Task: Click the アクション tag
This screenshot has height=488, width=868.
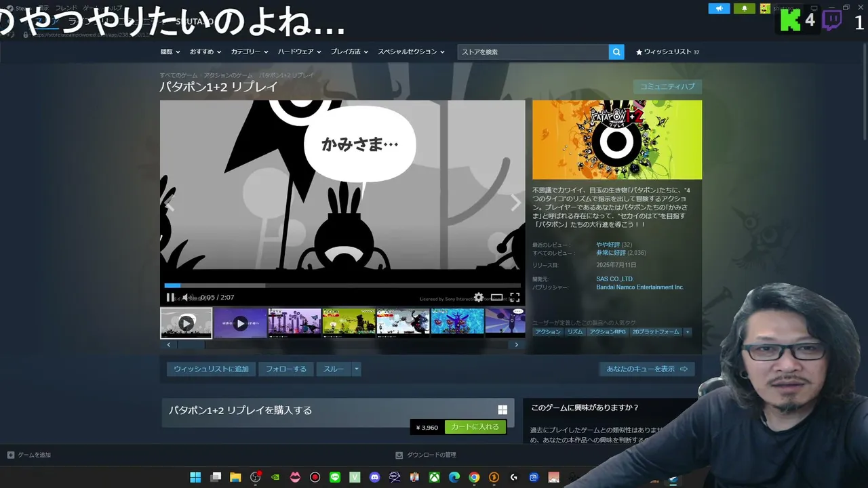Action: tap(548, 332)
